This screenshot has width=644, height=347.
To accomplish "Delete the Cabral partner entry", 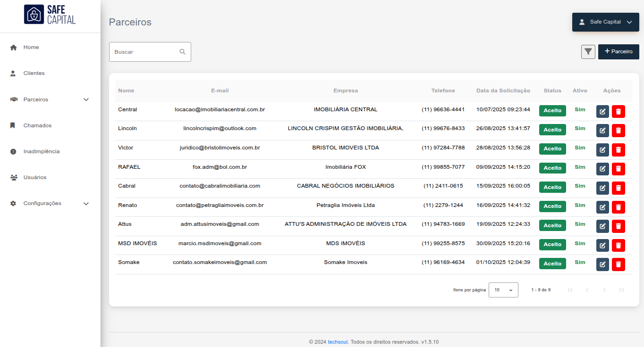I will [x=618, y=188].
